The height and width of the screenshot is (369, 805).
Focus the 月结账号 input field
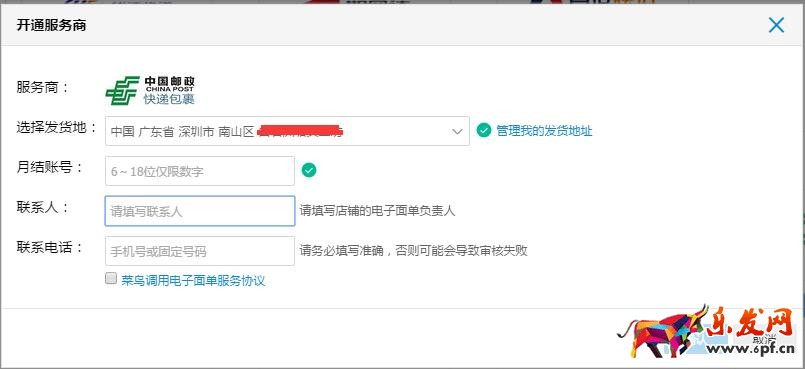tap(200, 171)
